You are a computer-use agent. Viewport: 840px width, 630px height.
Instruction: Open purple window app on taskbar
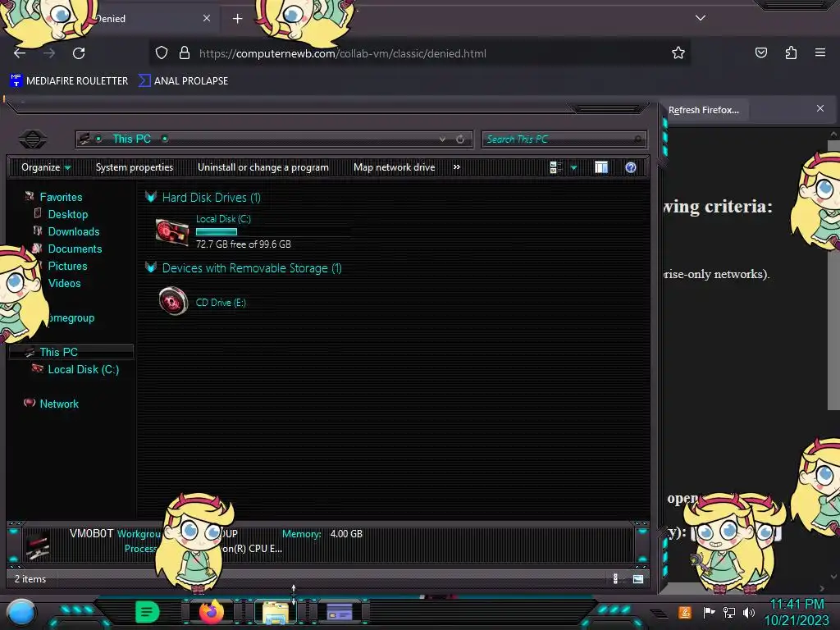coord(340,612)
